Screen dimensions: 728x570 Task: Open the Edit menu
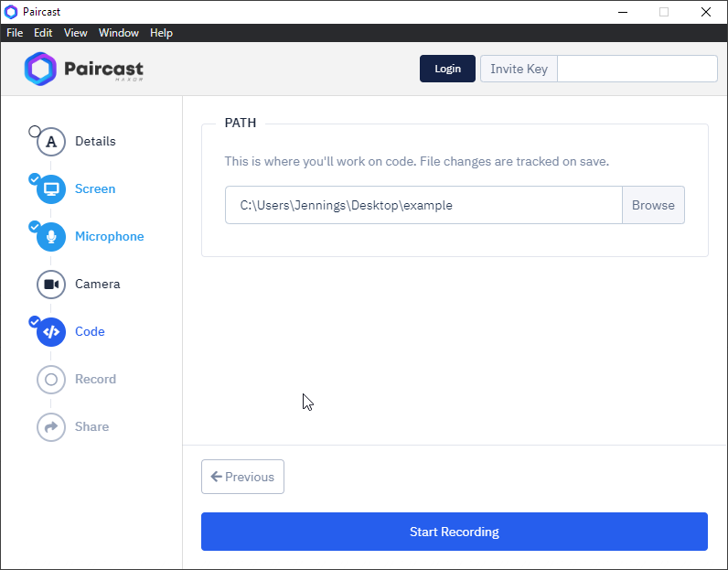coord(43,33)
